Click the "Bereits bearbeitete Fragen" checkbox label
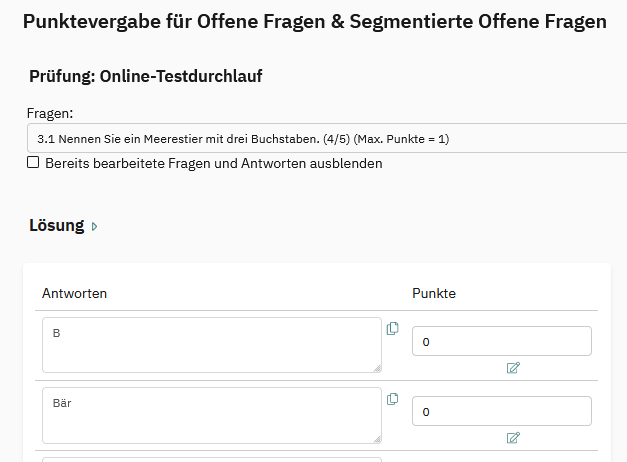 [213, 163]
